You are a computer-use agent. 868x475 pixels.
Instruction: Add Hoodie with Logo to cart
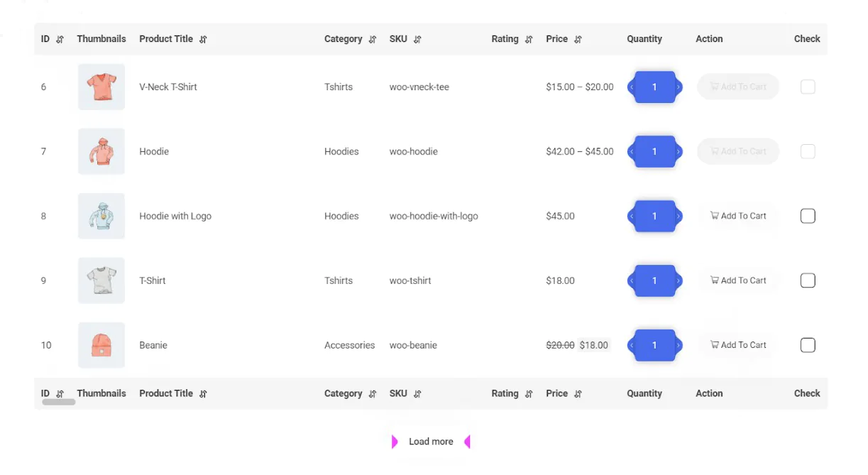738,216
